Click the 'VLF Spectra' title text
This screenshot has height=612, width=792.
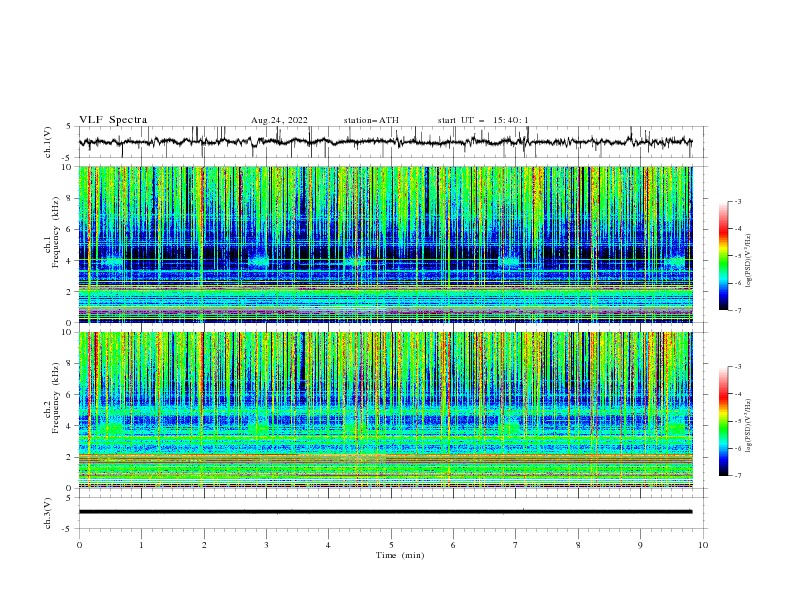point(113,120)
